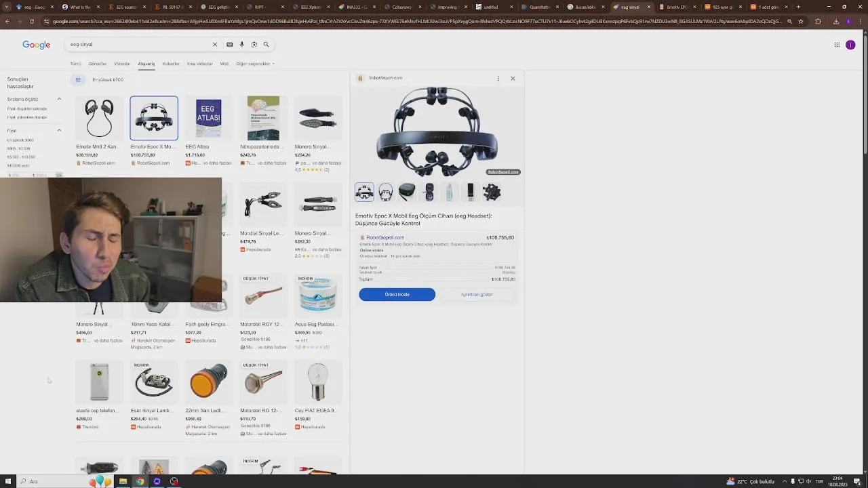Open File Explorer from the taskbar
The height and width of the screenshot is (488, 868).
tap(123, 481)
